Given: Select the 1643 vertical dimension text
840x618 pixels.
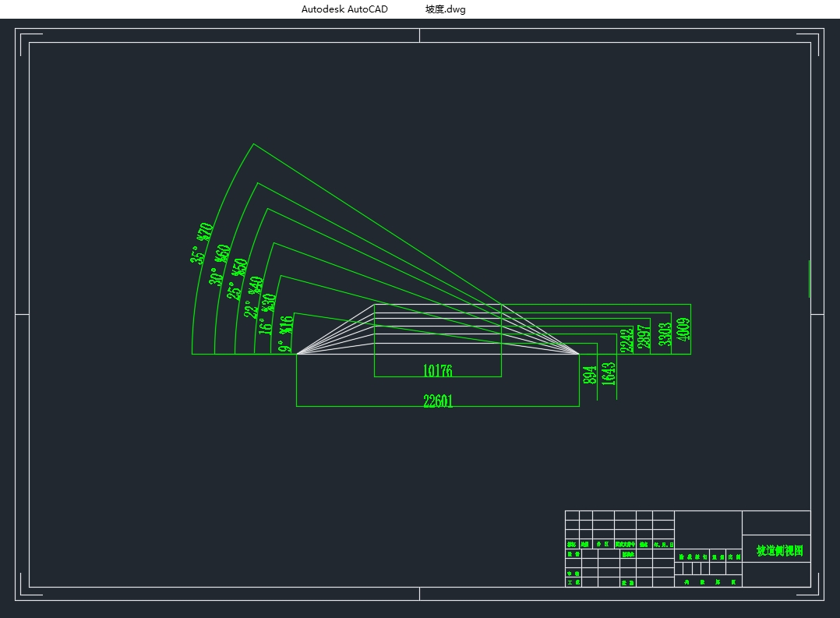Looking at the screenshot, I should [x=609, y=373].
